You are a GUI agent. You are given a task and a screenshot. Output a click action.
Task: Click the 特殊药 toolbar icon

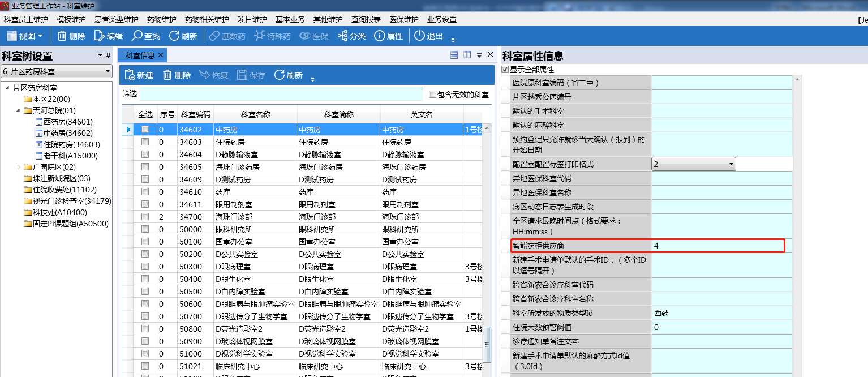point(259,36)
